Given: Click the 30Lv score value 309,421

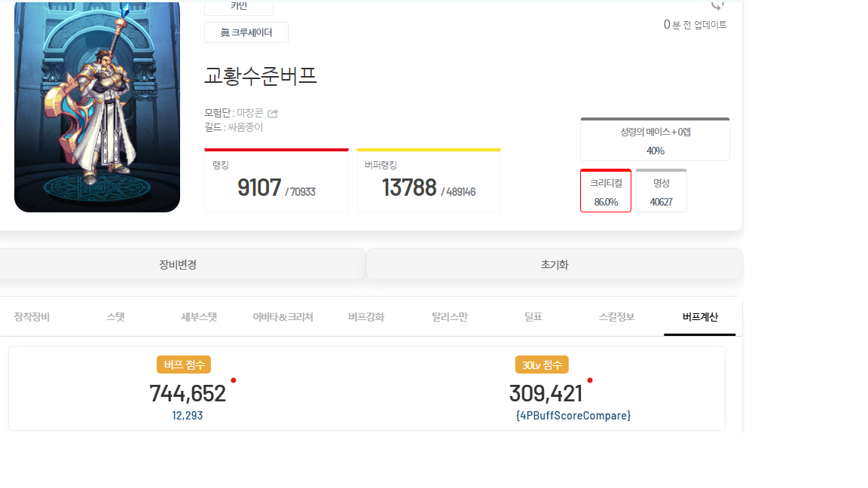Looking at the screenshot, I should pyautogui.click(x=546, y=394).
